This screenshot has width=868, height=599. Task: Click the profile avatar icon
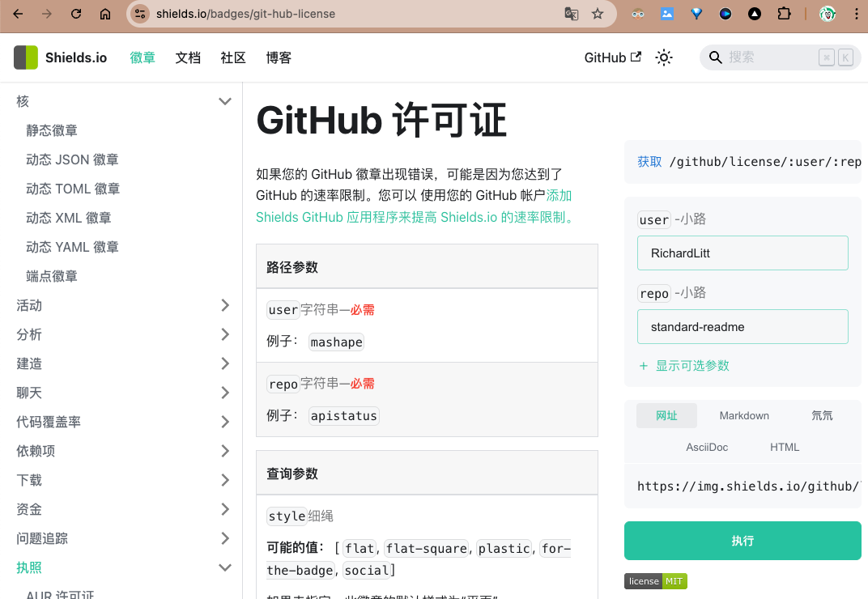(827, 14)
